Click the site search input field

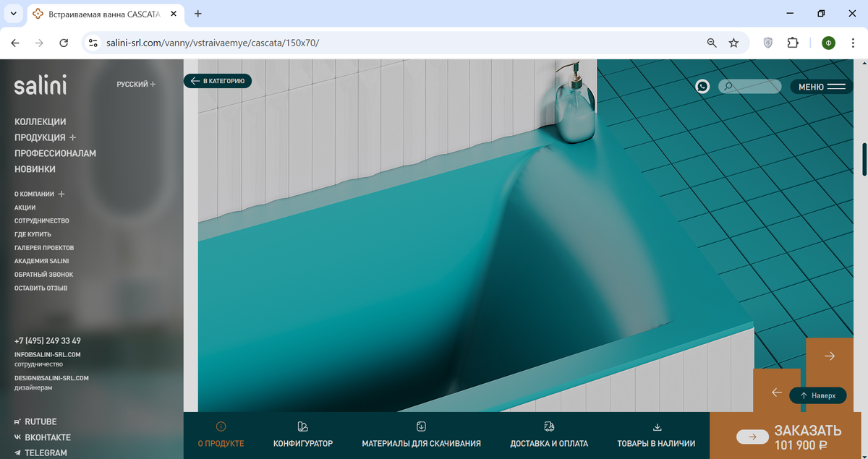[750, 87]
